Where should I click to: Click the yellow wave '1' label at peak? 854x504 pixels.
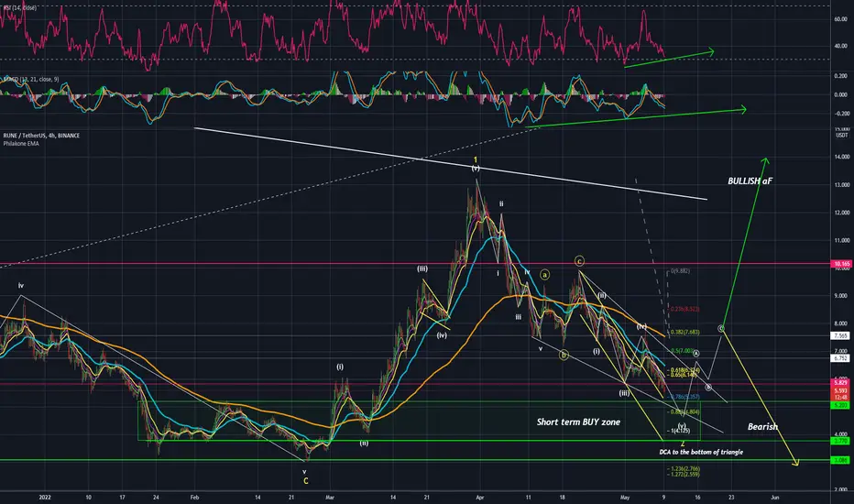pyautogui.click(x=476, y=160)
